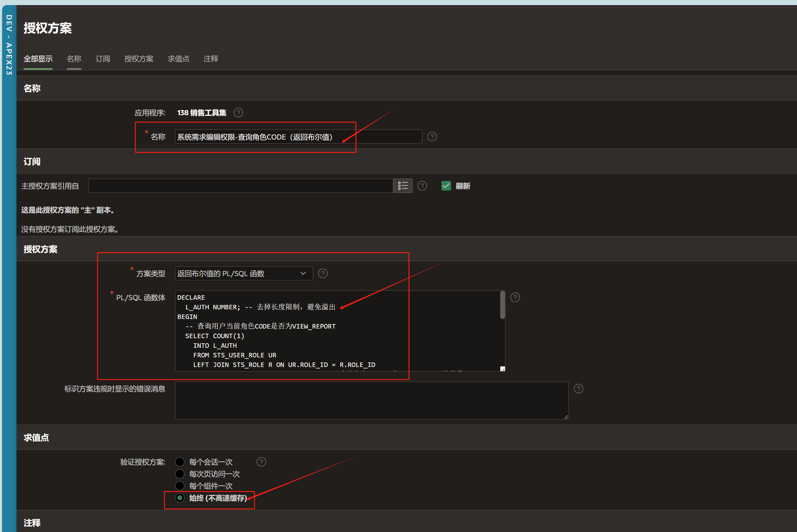Screen dimensions: 797x532
Task: Click into the 名称 text field
Action: point(298,137)
